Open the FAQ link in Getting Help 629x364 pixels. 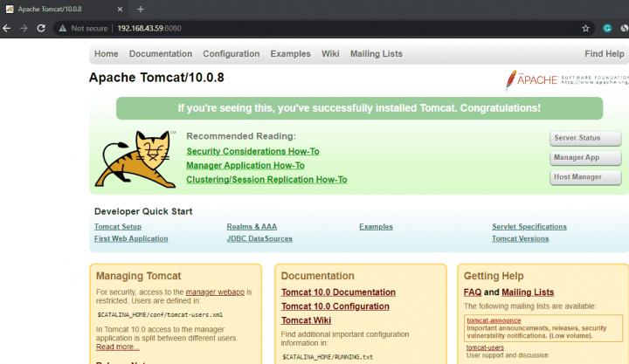pos(473,292)
